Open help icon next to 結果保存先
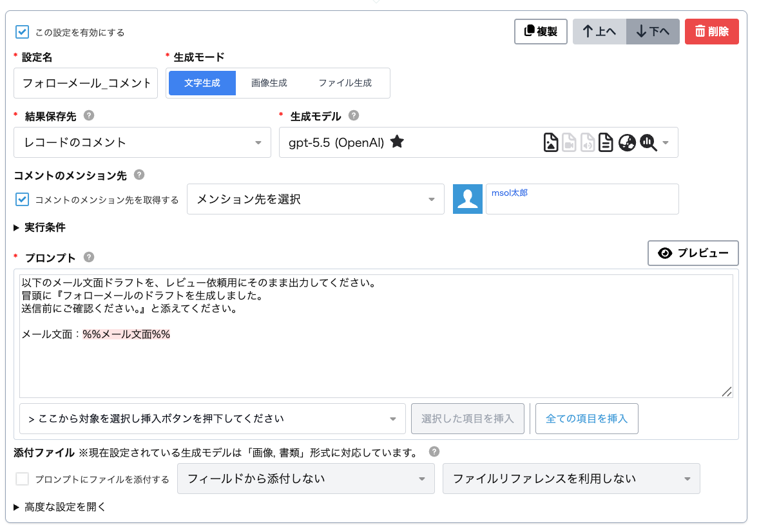The height and width of the screenshot is (532, 759). pos(89,116)
